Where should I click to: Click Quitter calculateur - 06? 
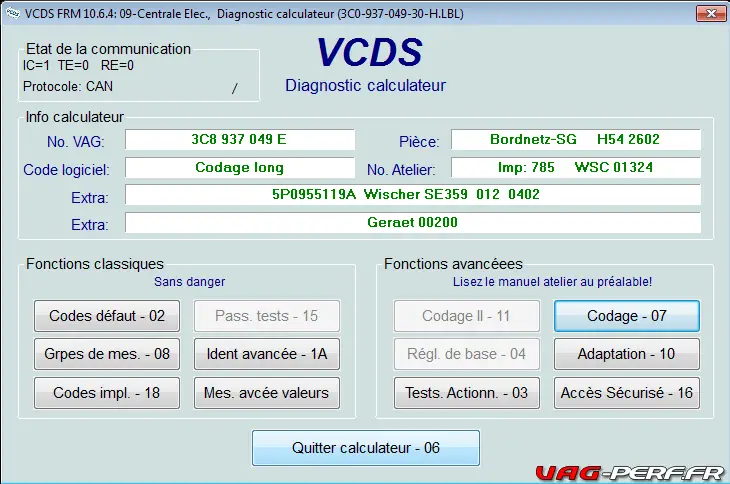pos(366,448)
